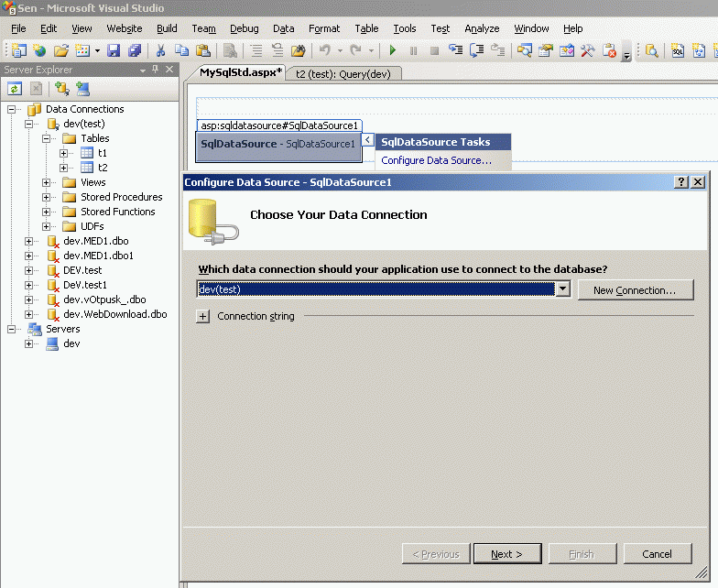
Task: Expand the UDFs folder
Action: click(46, 226)
